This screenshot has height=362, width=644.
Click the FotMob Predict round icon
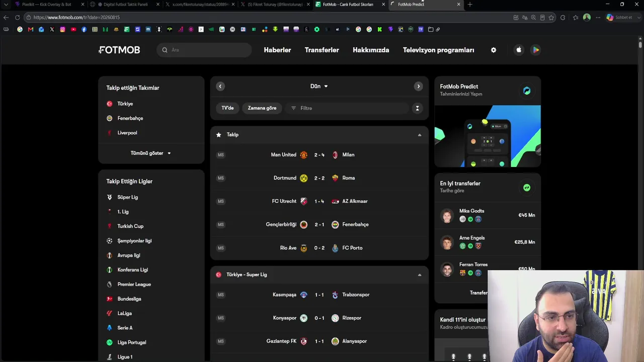point(527,90)
